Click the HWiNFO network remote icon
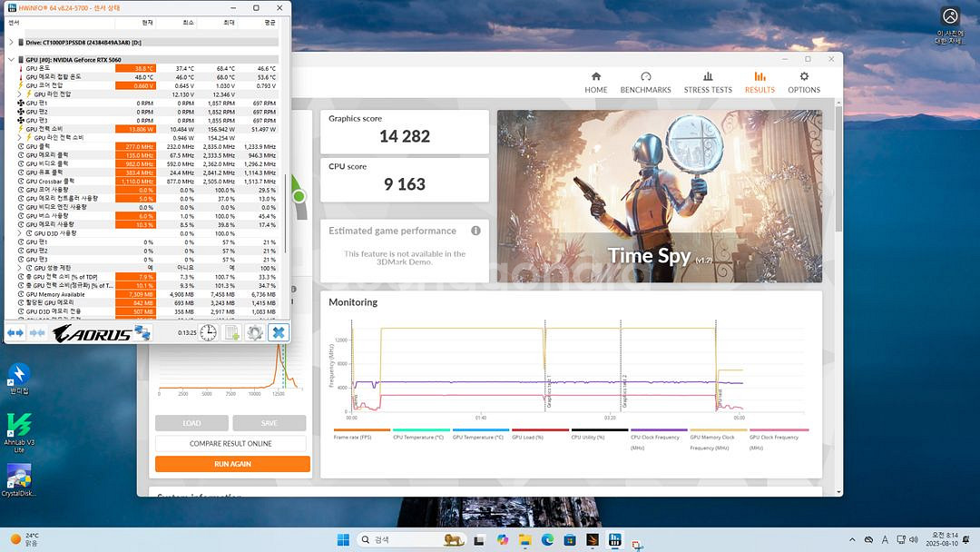 tap(142, 333)
